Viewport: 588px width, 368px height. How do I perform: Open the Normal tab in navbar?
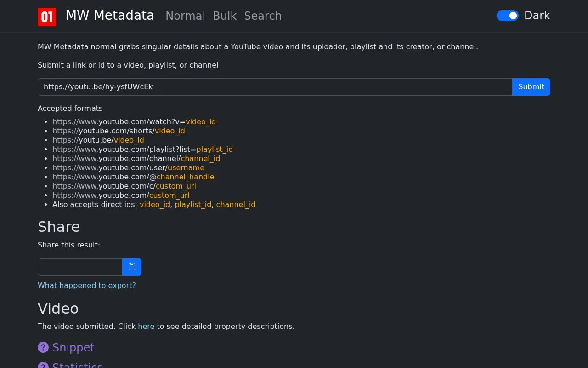coord(185,16)
